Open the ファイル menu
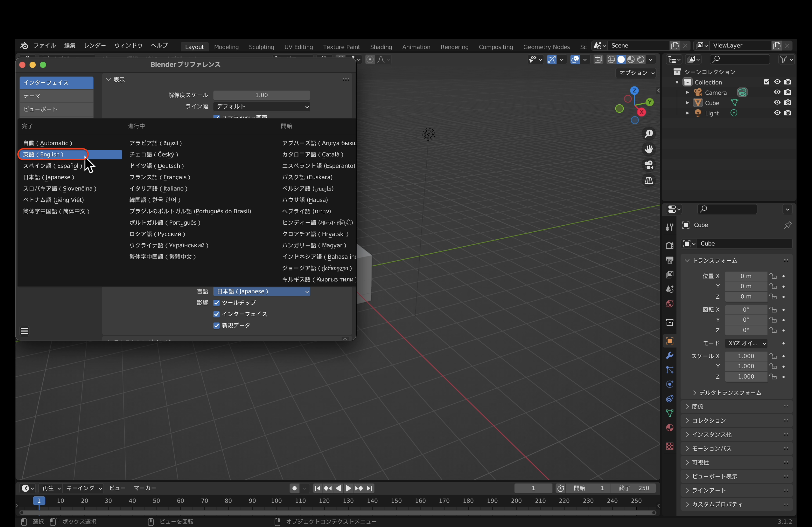This screenshot has width=812, height=527. (x=45, y=46)
